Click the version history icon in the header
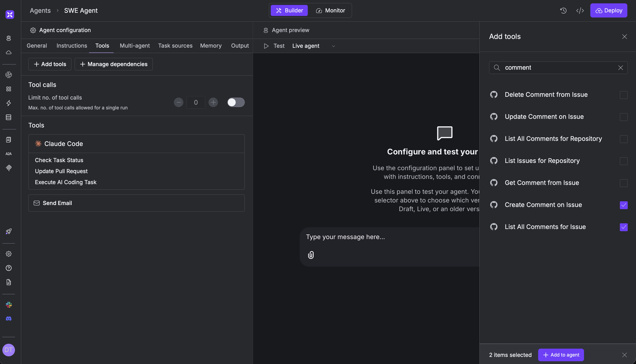Image resolution: width=636 pixels, height=364 pixels. point(563,10)
